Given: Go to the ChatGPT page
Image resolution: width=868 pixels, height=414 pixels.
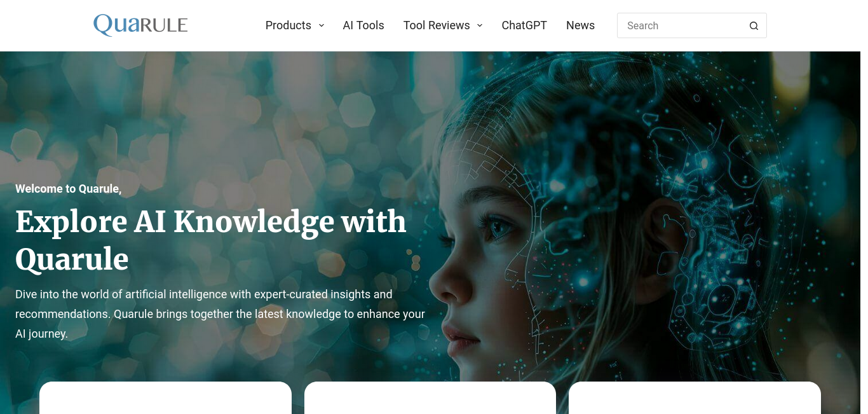Looking at the screenshot, I should point(524,25).
